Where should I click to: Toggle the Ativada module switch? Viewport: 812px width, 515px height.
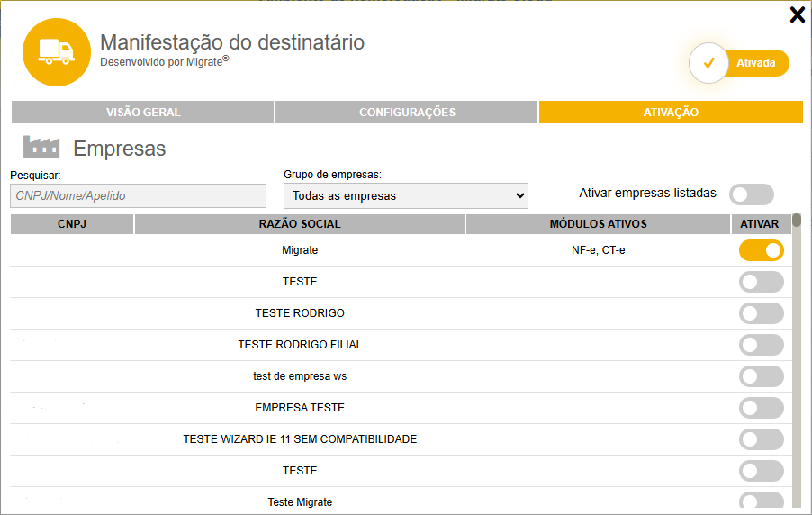[739, 63]
